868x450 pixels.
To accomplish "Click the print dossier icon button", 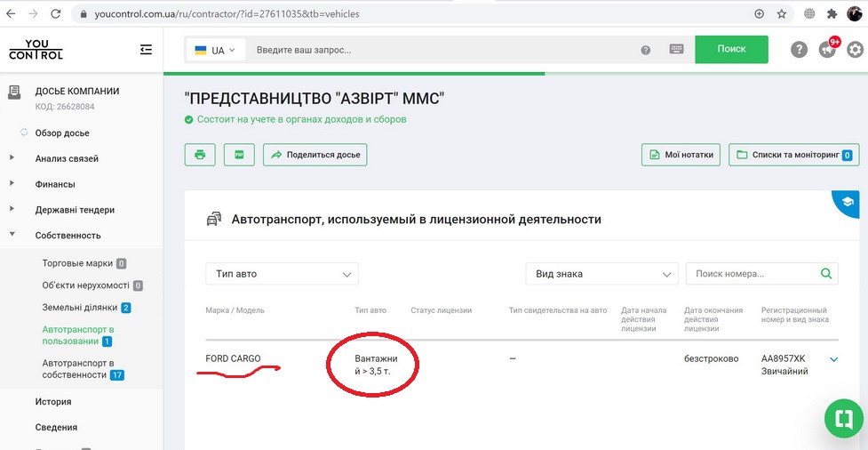I will point(200,155).
